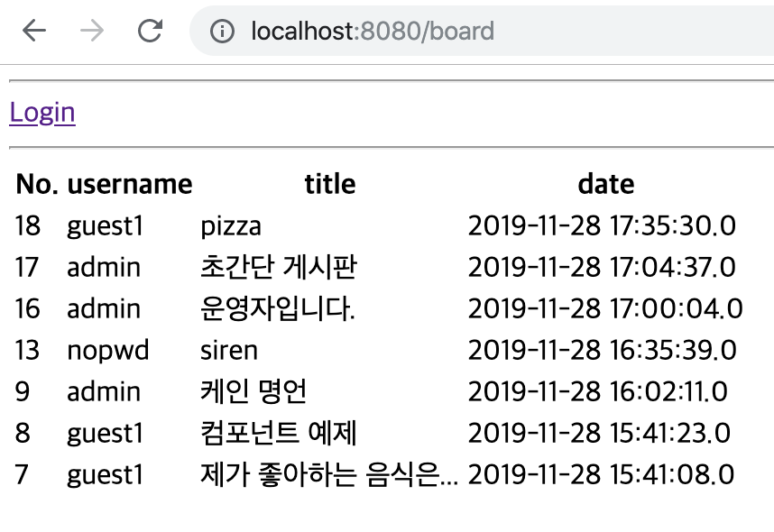Click the 'username' column header
Image resolution: width=774 pixels, height=532 pixels.
click(x=129, y=184)
